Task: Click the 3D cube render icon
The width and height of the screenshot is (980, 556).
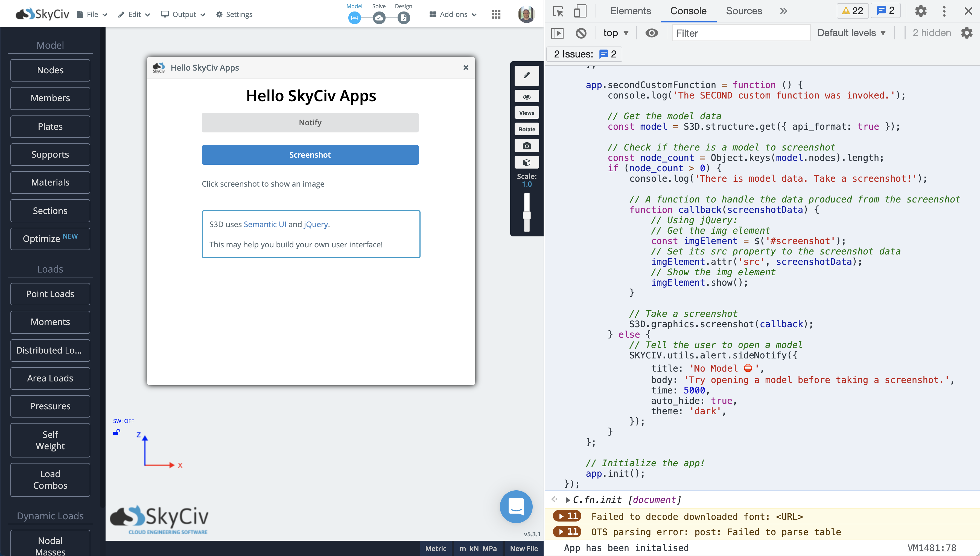Action: (527, 163)
